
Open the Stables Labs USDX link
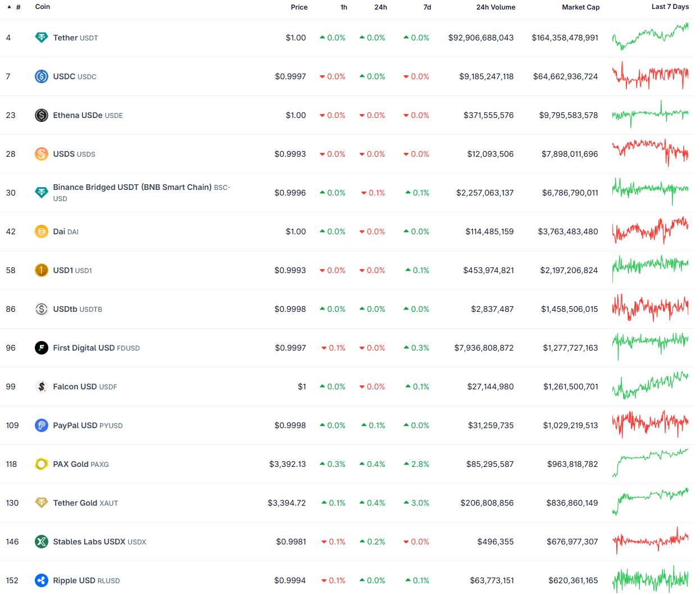pos(99,542)
